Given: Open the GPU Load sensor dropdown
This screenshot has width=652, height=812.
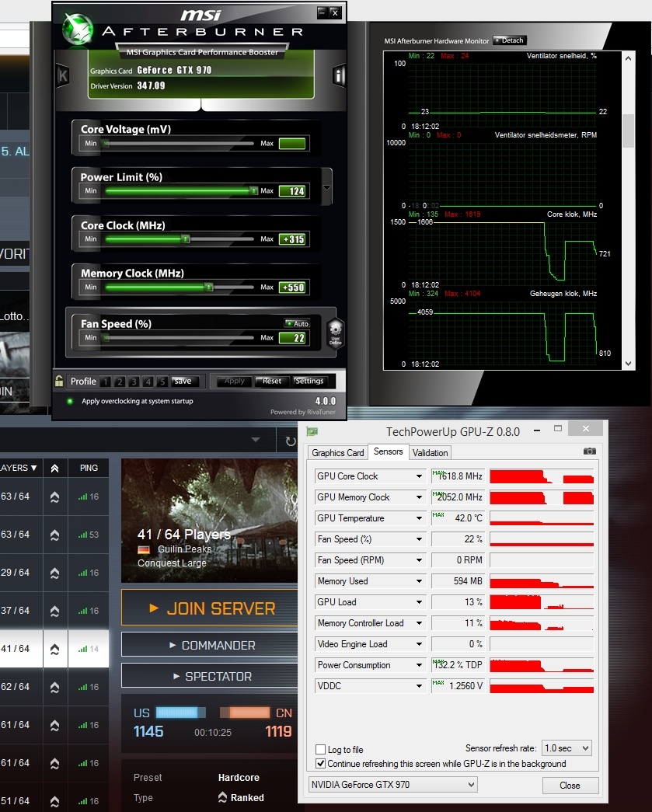Looking at the screenshot, I should click(x=419, y=602).
